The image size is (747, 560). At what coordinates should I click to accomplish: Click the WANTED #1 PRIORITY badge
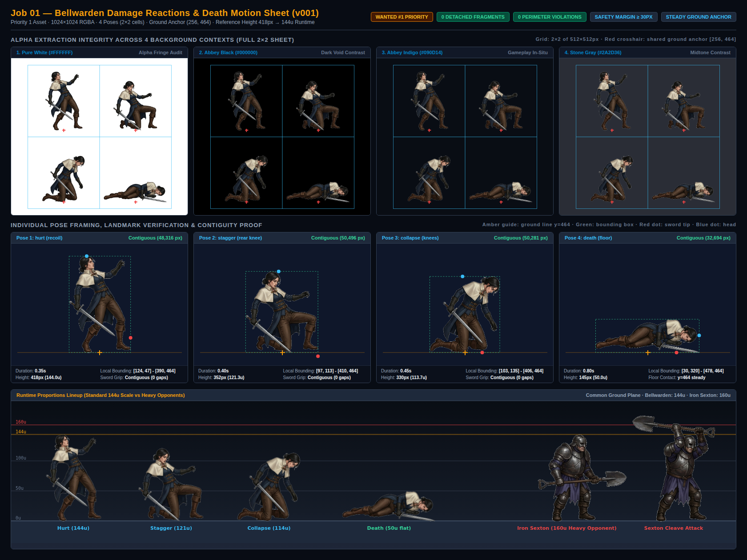pyautogui.click(x=402, y=17)
